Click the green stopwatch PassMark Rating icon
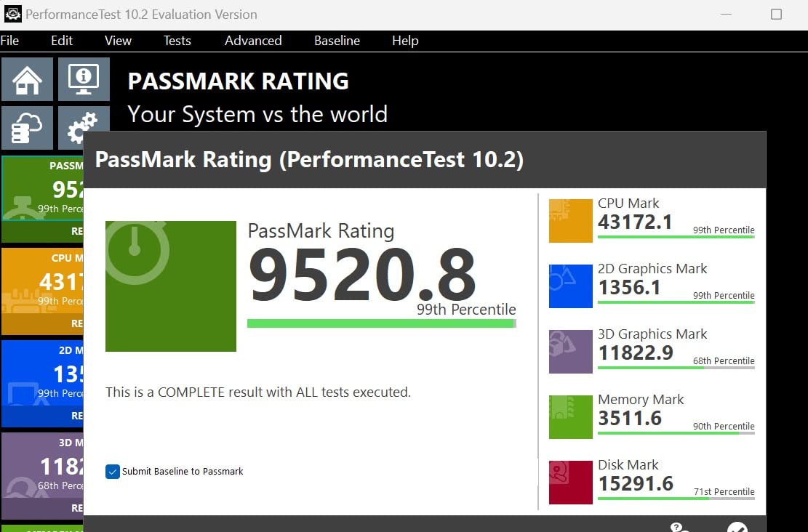This screenshot has width=808, height=532. click(171, 286)
